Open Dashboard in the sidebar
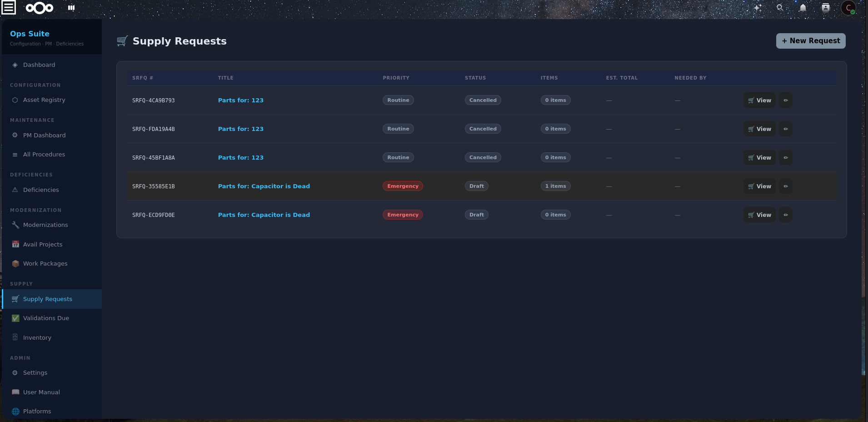The image size is (868, 422). point(52,65)
